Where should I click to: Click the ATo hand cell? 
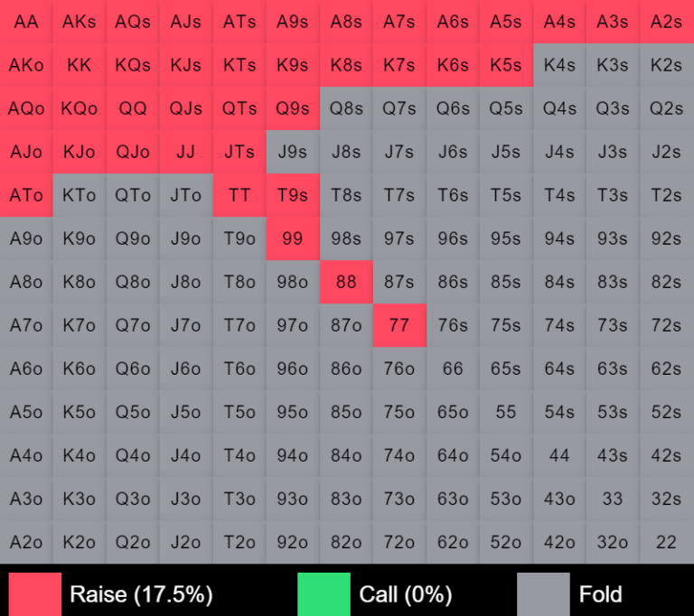pos(26,195)
